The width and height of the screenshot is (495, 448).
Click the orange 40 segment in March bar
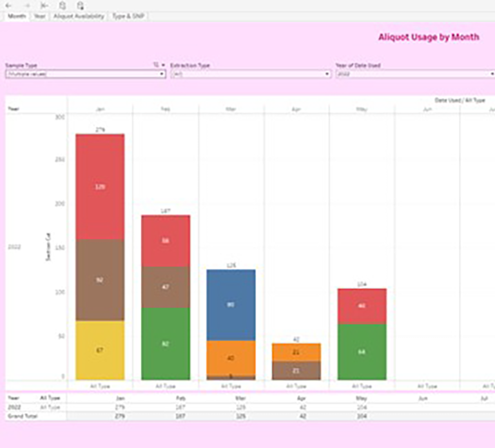tap(231, 358)
